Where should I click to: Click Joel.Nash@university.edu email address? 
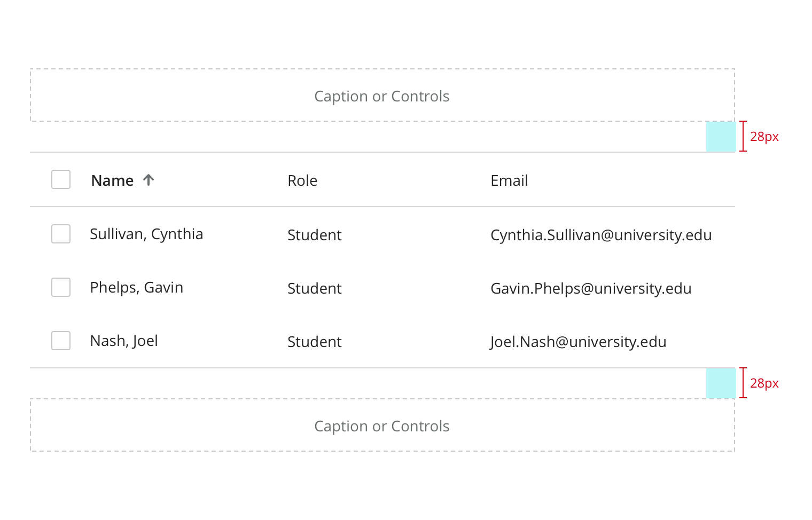point(578,342)
